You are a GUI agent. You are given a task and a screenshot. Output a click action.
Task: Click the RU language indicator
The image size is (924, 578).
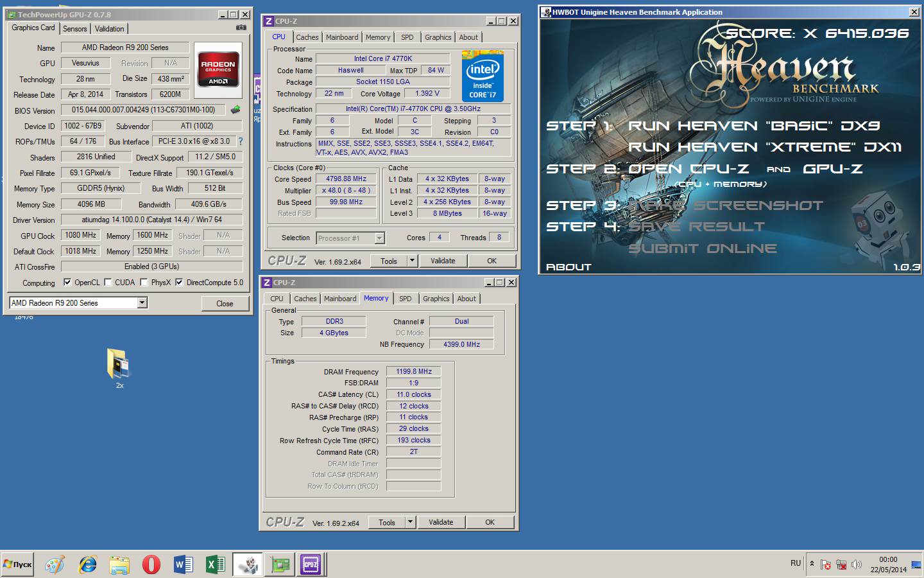pos(796,563)
